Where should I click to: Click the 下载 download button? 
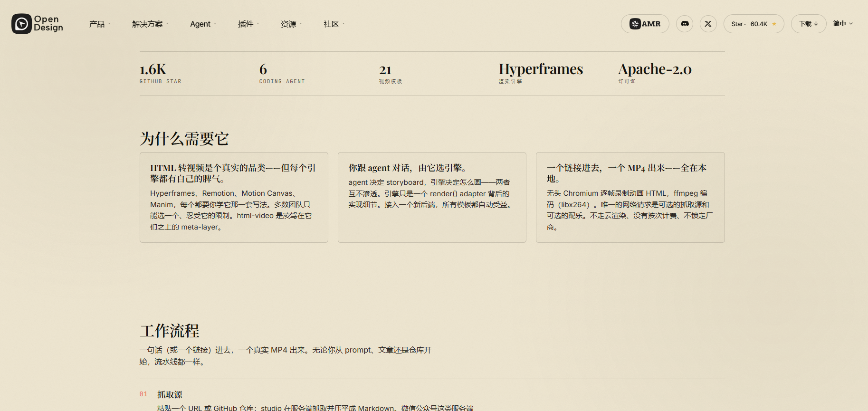click(x=809, y=24)
